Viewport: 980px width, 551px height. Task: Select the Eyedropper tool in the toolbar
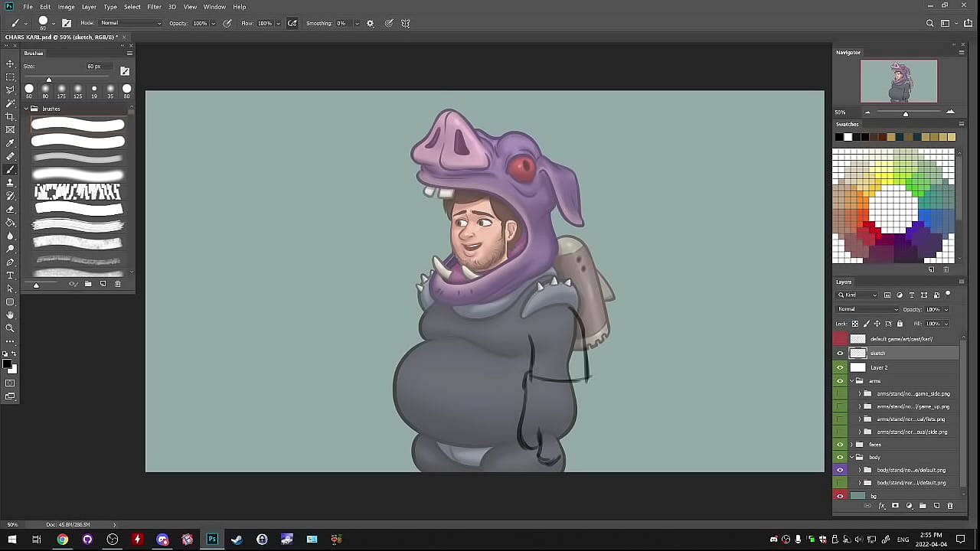point(10,143)
